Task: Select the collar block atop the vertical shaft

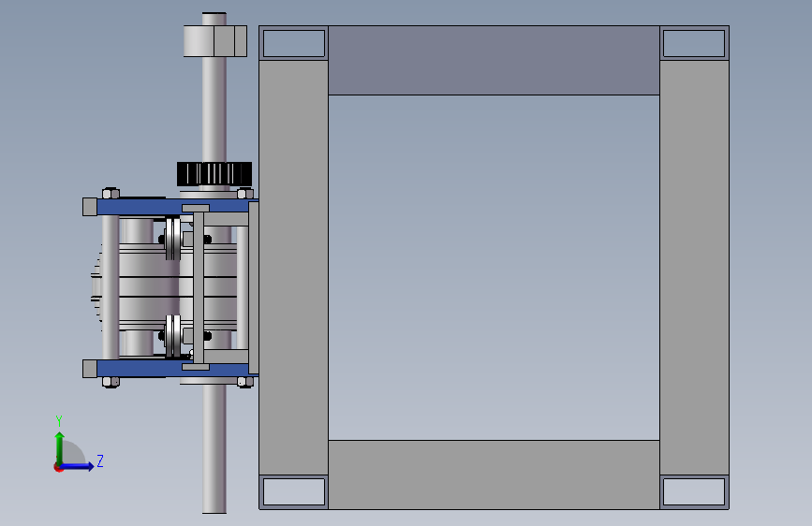Action: click(214, 41)
